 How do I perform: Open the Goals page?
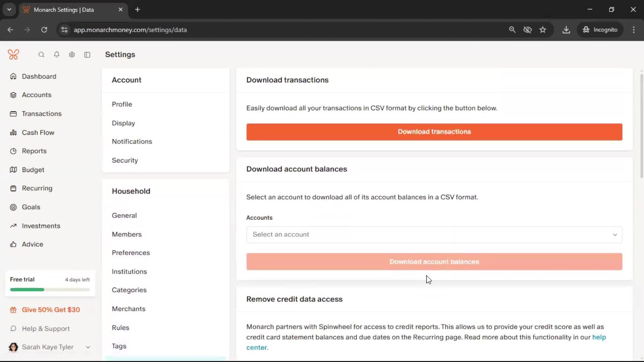click(31, 207)
